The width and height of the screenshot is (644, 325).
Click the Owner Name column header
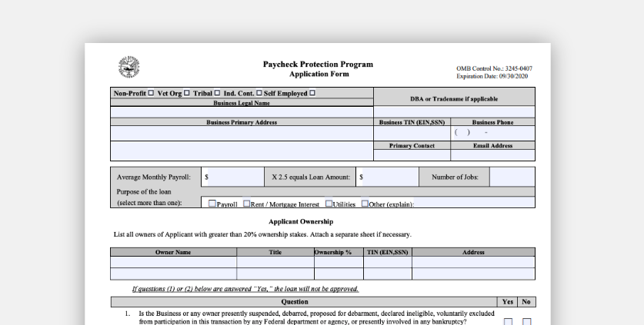click(x=173, y=252)
